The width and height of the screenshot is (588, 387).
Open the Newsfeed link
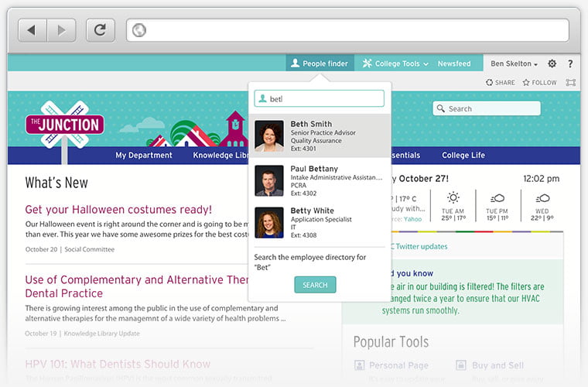(x=454, y=63)
